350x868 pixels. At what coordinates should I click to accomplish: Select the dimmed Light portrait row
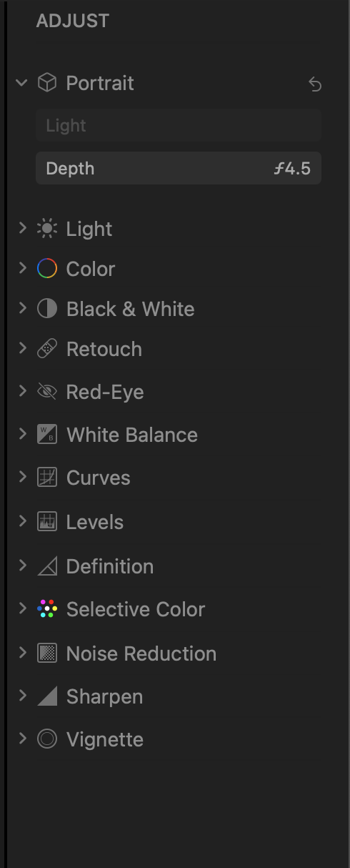pos(179,126)
